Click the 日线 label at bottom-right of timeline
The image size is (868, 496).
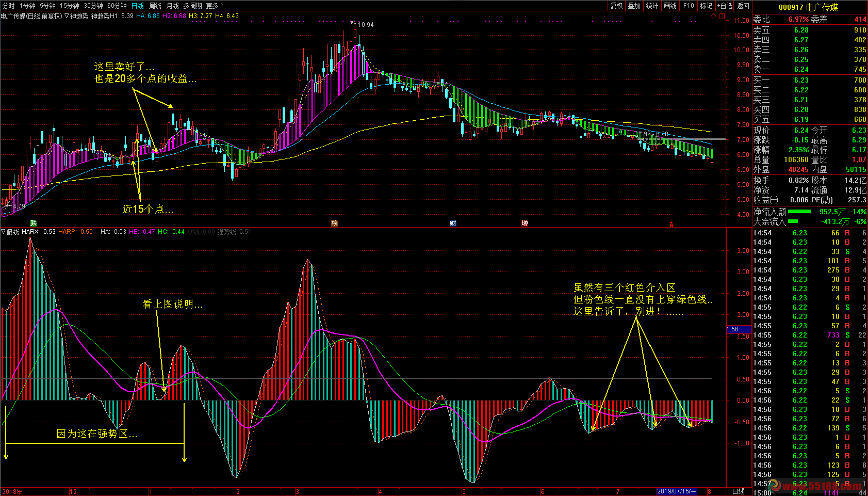[x=739, y=491]
